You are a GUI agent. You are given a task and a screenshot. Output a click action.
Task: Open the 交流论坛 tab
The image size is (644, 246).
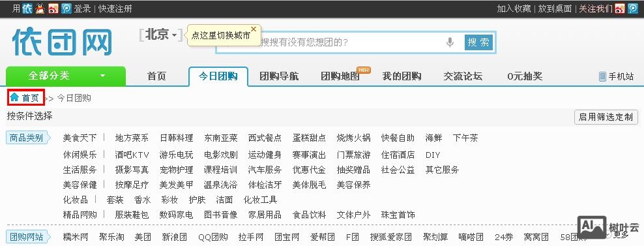coord(463,76)
